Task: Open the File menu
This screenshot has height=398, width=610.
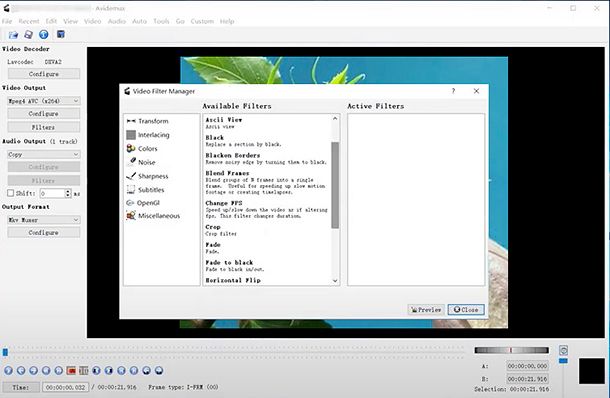Action: 7,21
